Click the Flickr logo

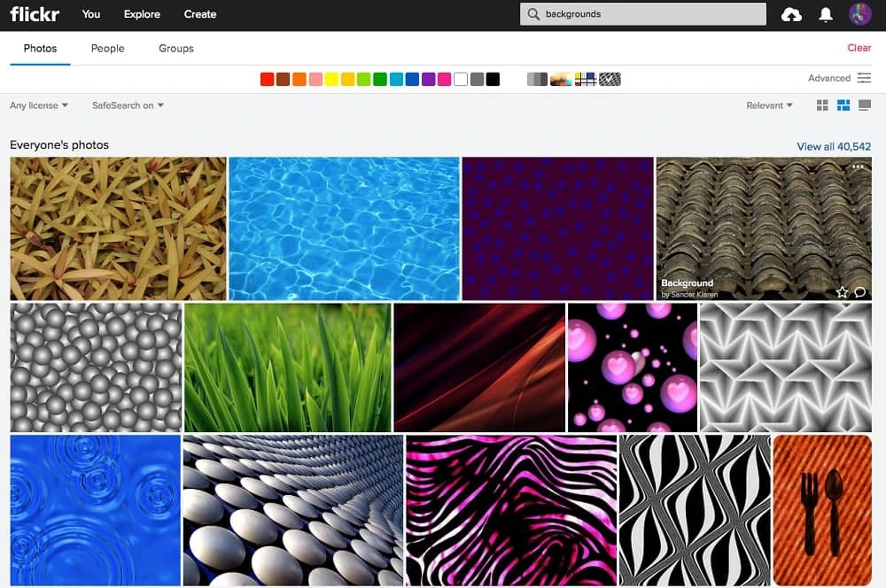point(34,14)
